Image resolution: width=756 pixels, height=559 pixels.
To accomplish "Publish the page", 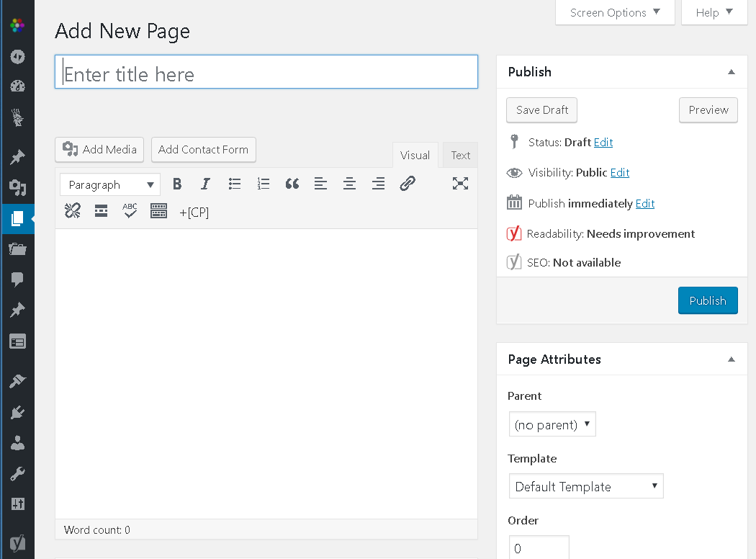I will 708,300.
